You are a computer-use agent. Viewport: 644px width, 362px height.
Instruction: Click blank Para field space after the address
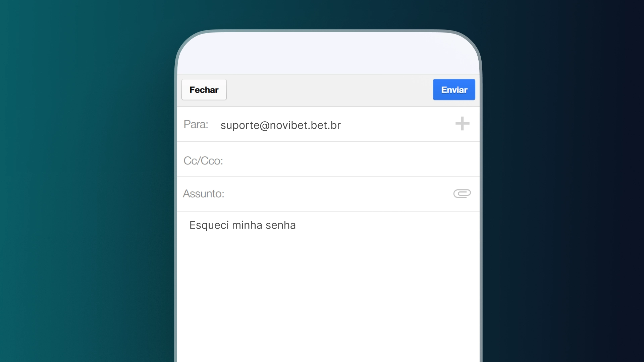click(x=396, y=125)
